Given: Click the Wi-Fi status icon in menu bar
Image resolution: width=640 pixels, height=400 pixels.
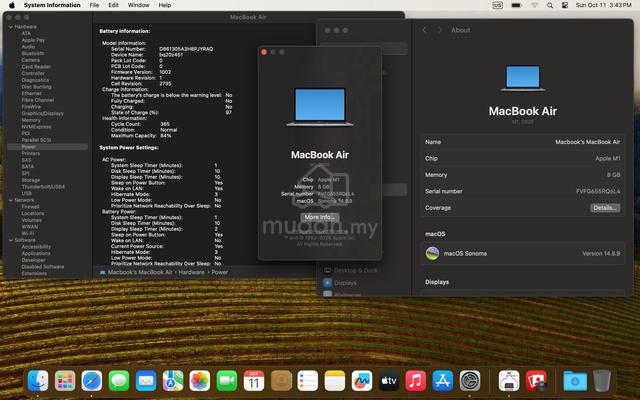Looking at the screenshot, I should click(535, 5).
